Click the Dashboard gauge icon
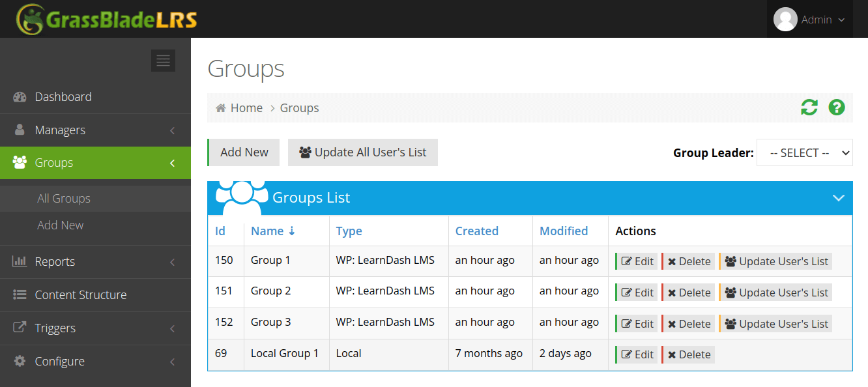The image size is (868, 387). [20, 97]
